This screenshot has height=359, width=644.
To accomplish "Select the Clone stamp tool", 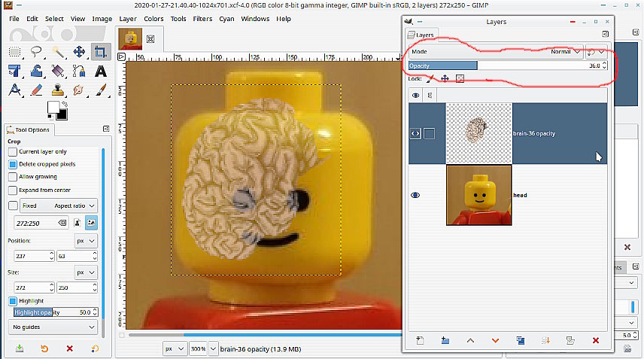I will (58, 90).
